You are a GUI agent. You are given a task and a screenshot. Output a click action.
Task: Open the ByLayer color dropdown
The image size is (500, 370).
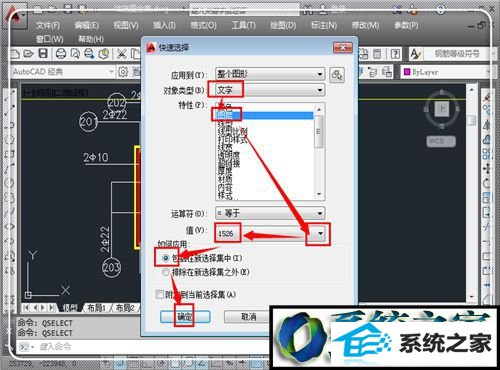click(447, 72)
